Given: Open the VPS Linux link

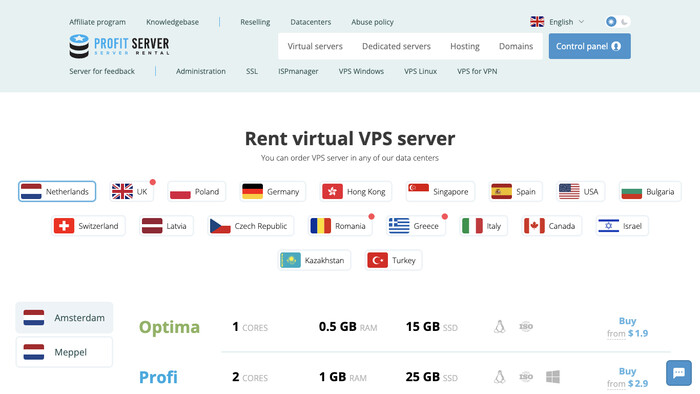Looking at the screenshot, I should pos(421,71).
